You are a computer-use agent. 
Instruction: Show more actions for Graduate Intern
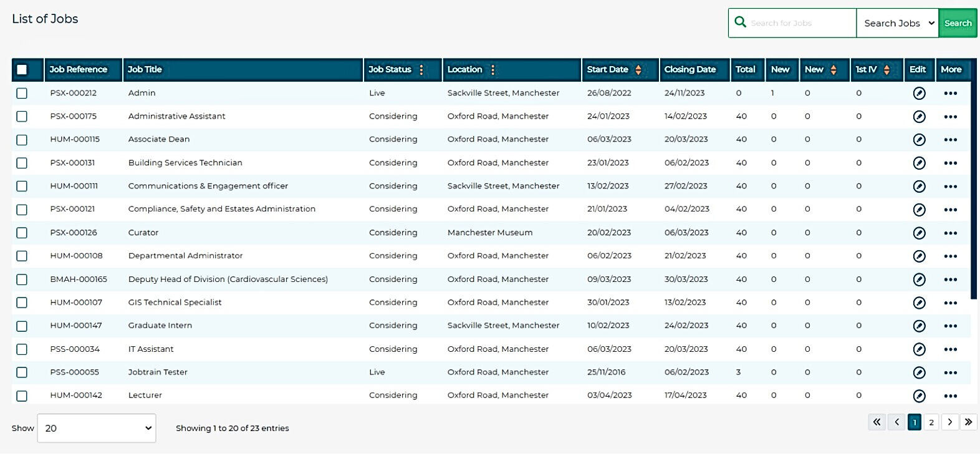(x=950, y=326)
